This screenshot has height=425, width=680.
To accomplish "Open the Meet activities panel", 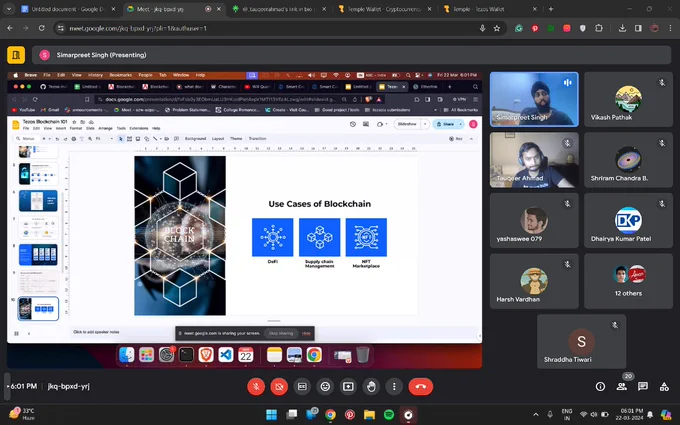I will [664, 386].
